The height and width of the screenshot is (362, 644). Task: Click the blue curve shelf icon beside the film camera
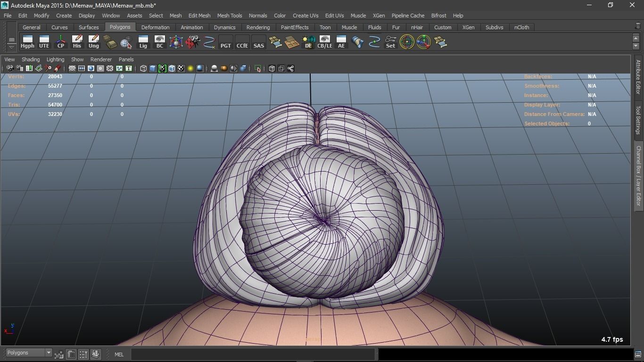click(209, 42)
